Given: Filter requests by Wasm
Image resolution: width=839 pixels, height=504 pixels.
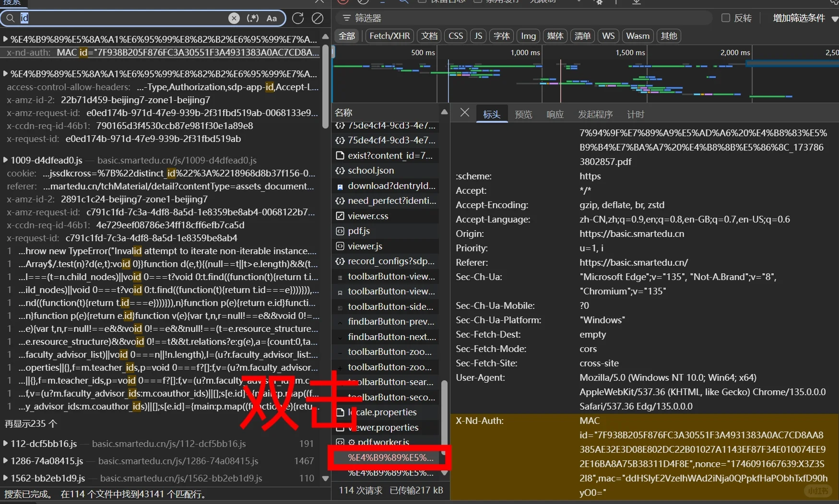Looking at the screenshot, I should 638,36.
